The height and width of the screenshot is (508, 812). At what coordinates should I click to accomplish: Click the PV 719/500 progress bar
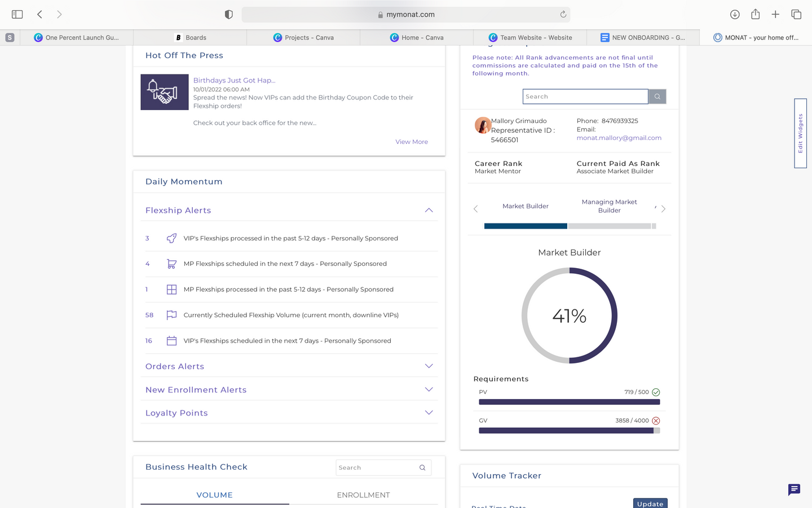(x=569, y=402)
